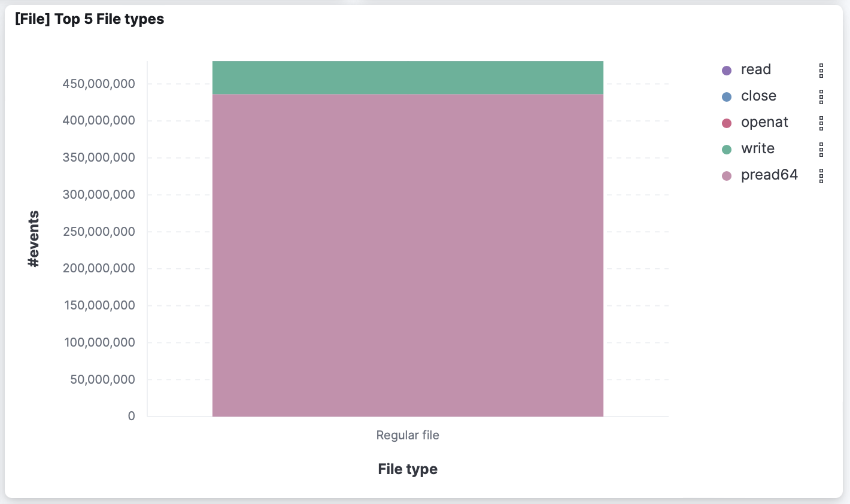The width and height of the screenshot is (850, 504).
Task: Open options menu for close legend
Action: (821, 96)
